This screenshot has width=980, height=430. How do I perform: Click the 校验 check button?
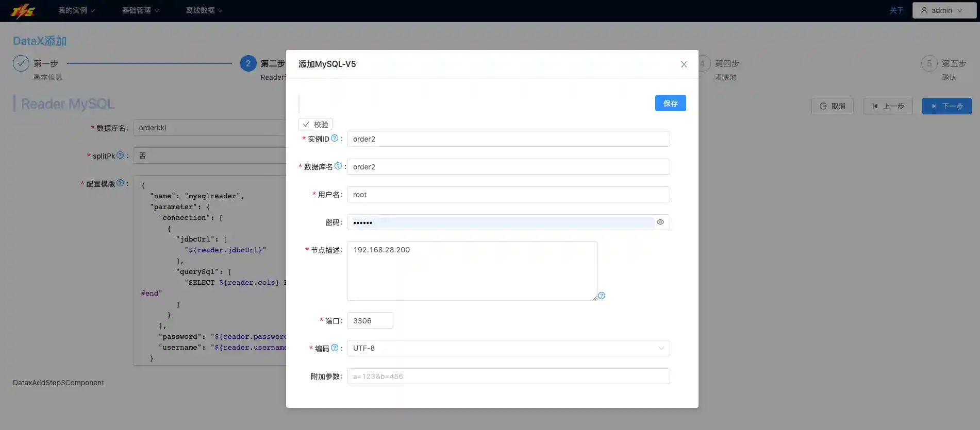[x=315, y=124]
